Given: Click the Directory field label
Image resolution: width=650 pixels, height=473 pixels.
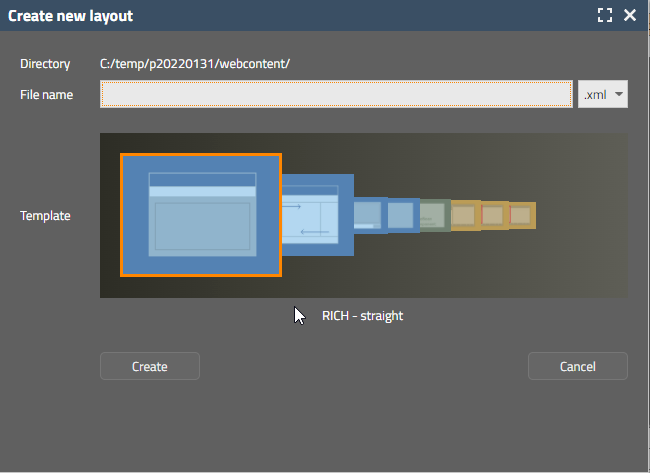Looking at the screenshot, I should tap(45, 64).
